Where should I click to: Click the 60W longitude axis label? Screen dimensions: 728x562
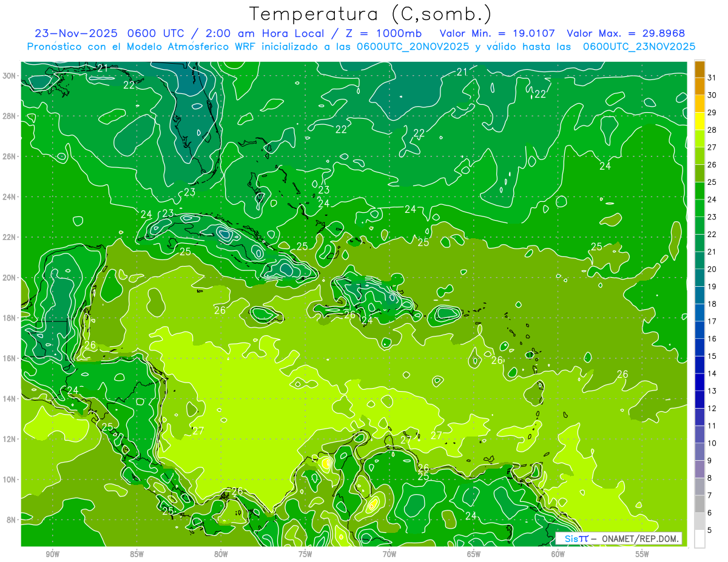(558, 554)
